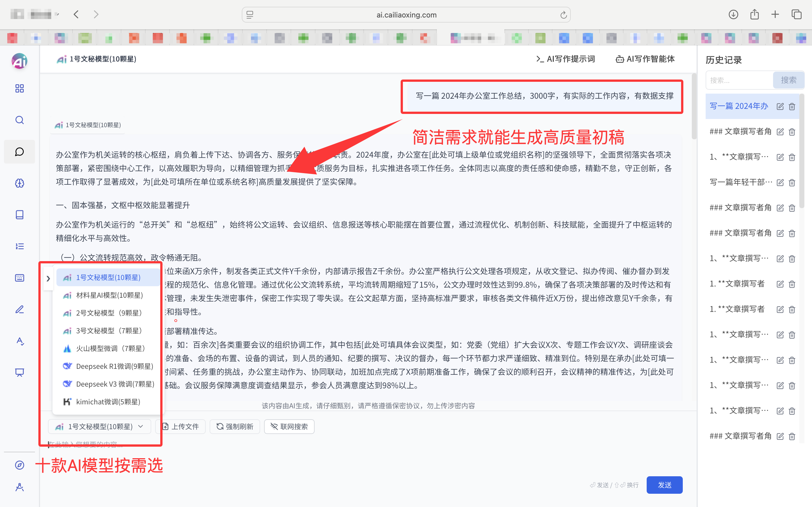Click the history 搜索 button
This screenshot has width=812, height=507.
pyautogui.click(x=789, y=80)
